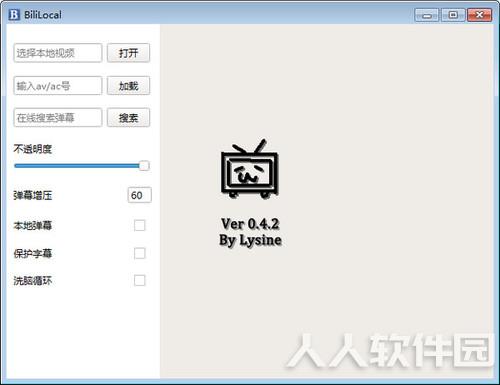Viewport: 500px width, 385px height.
Task: Load danmaku with the 加载 button
Action: pyautogui.click(x=128, y=86)
